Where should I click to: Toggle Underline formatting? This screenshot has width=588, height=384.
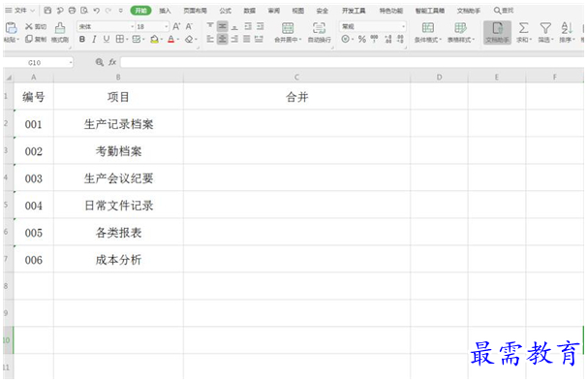point(107,39)
